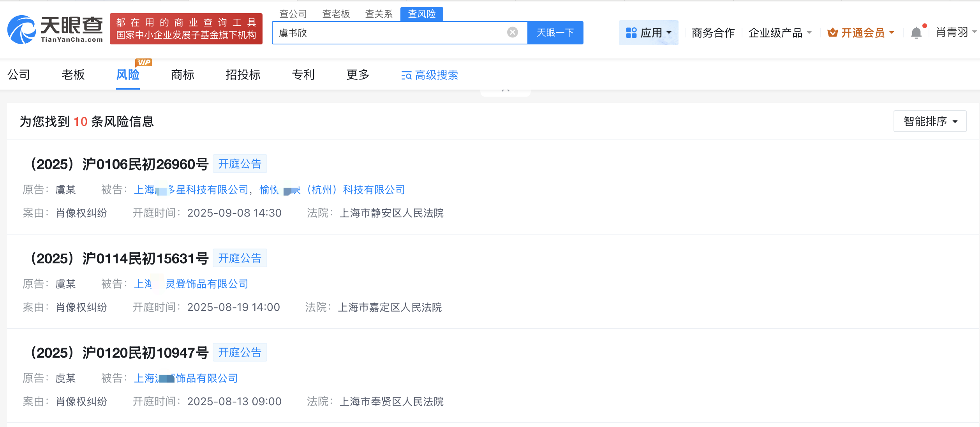
Task: Switch to the 查公司 search tab
Action: pos(293,14)
